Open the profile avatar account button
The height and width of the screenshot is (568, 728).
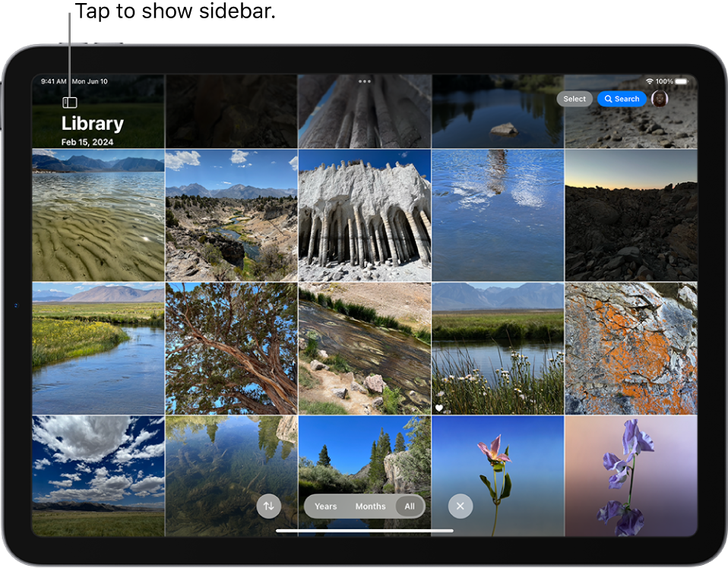(660, 99)
